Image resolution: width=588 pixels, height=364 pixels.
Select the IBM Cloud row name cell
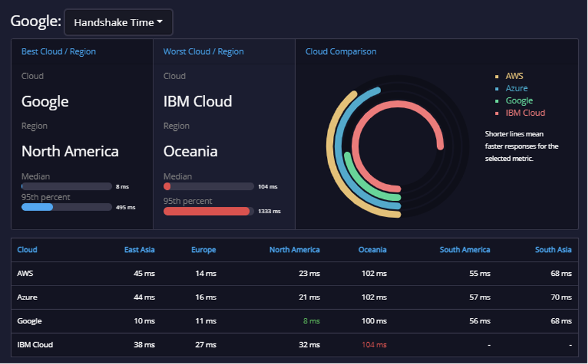[35, 345]
